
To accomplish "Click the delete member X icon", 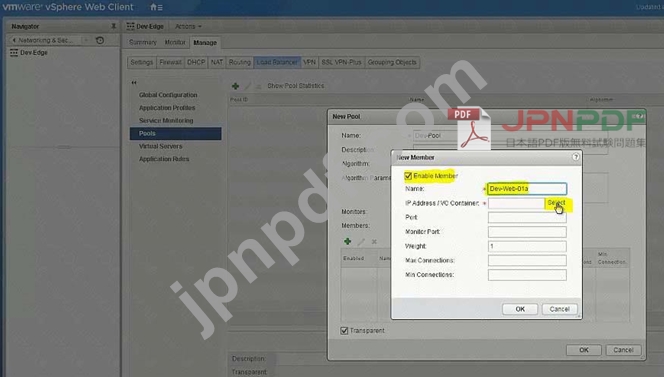I will tap(374, 242).
